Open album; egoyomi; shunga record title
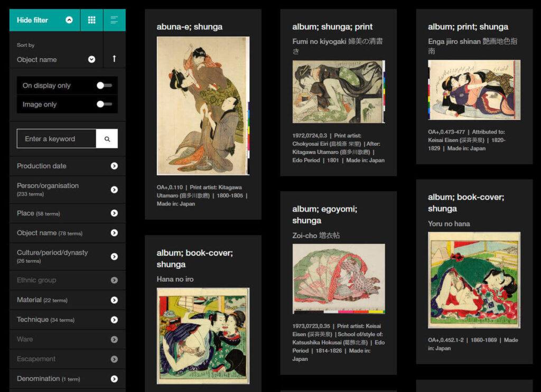Viewport: 541px width, 392px height. click(325, 214)
